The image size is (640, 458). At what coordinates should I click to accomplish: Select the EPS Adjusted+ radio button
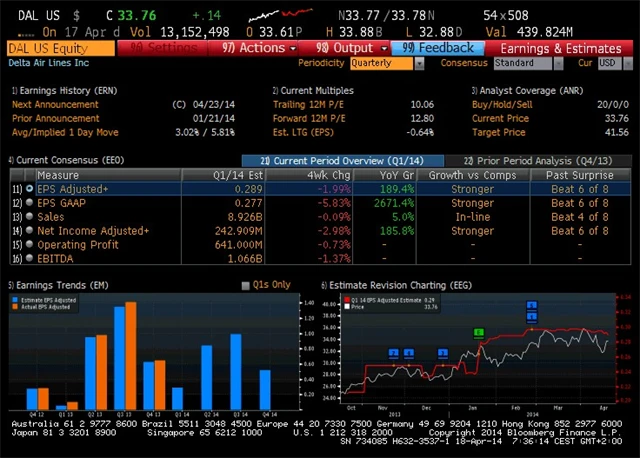29,188
